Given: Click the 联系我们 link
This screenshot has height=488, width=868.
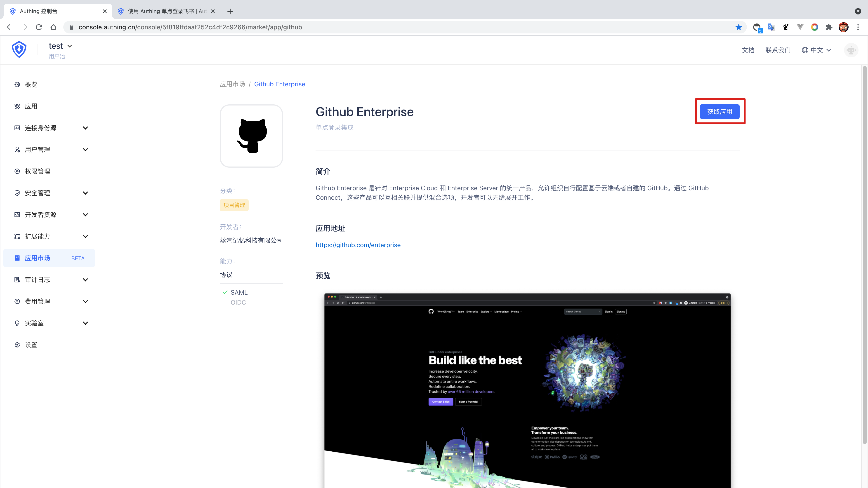Looking at the screenshot, I should (x=778, y=50).
